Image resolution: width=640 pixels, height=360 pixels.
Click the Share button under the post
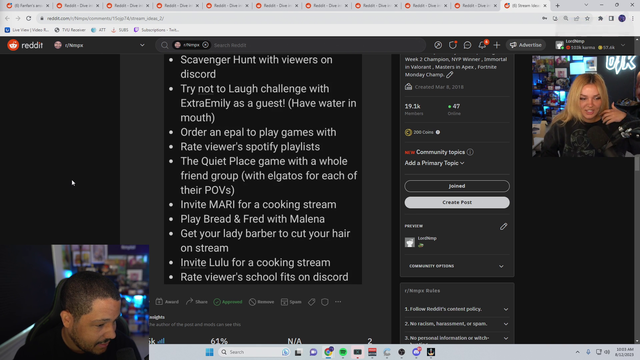197,302
